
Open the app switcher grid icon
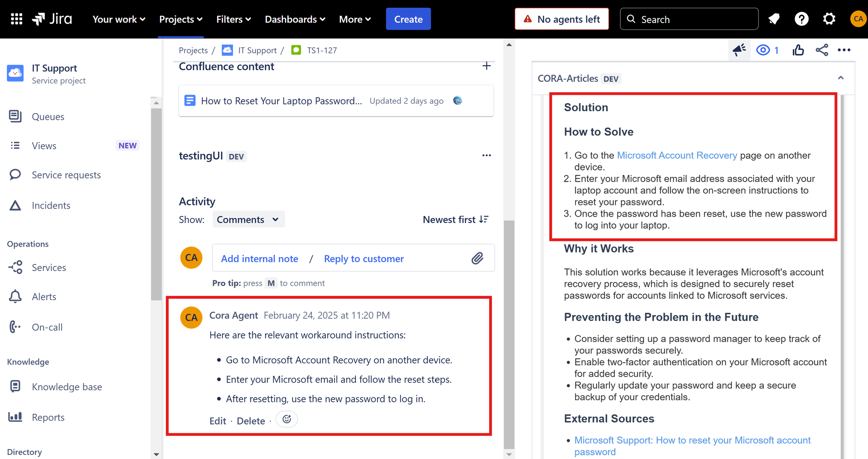(x=17, y=19)
